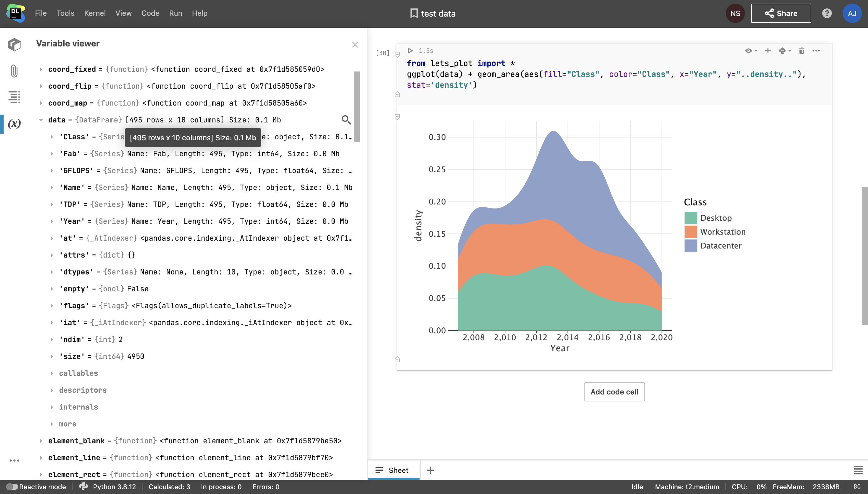Viewport: 868px width, 494px height.
Task: Add a cell with plus icon
Action: [x=768, y=51]
